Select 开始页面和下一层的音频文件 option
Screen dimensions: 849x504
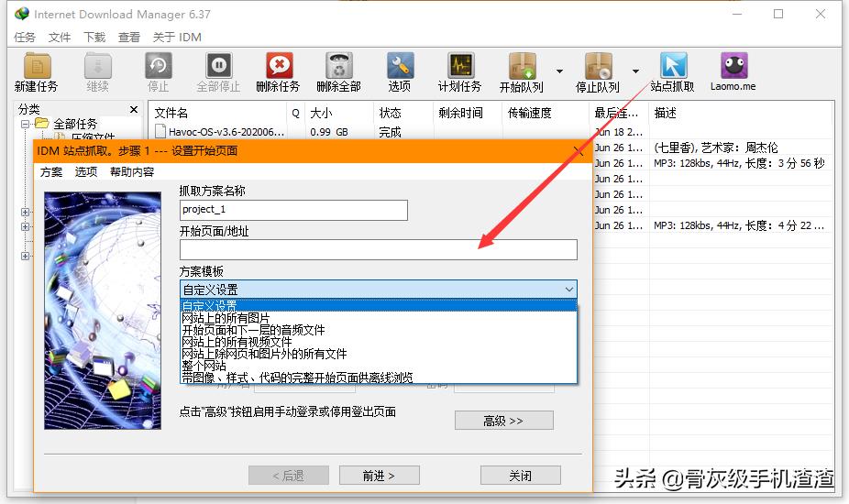click(378, 330)
